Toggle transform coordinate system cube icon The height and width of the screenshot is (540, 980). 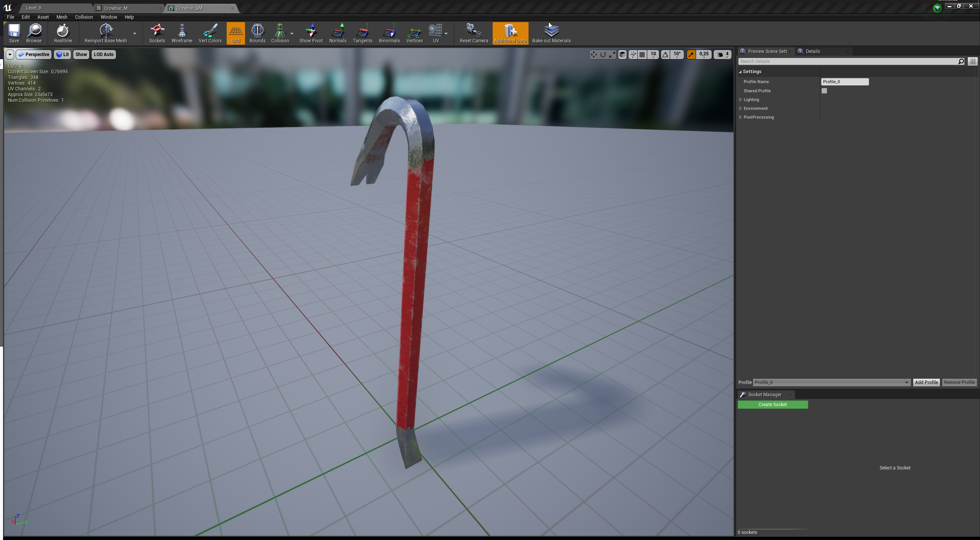(x=622, y=55)
